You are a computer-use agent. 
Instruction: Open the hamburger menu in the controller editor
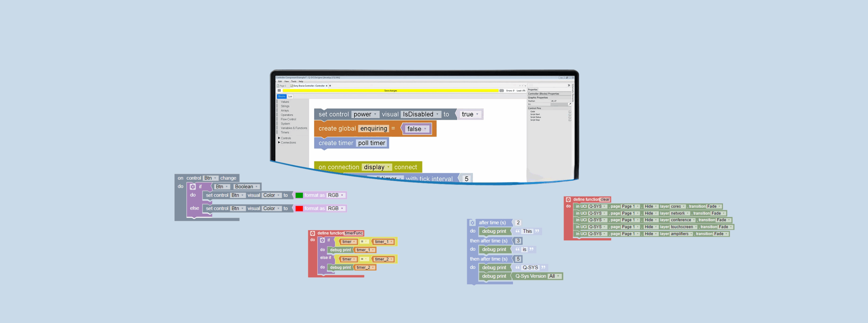[x=279, y=90]
